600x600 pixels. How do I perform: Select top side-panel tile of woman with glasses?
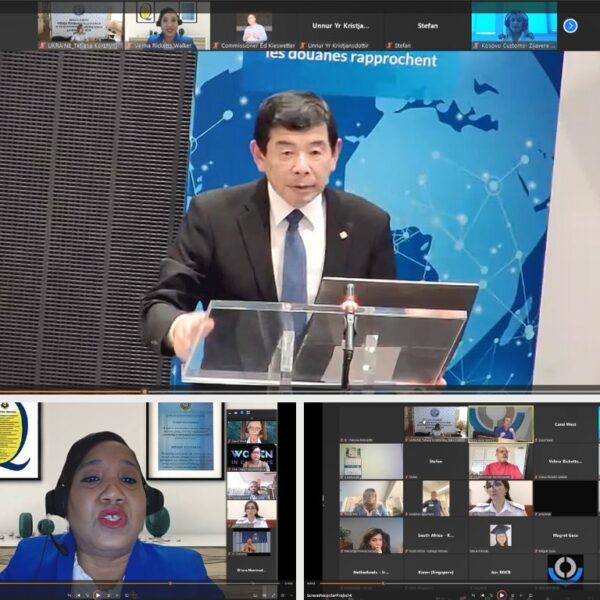(252, 431)
